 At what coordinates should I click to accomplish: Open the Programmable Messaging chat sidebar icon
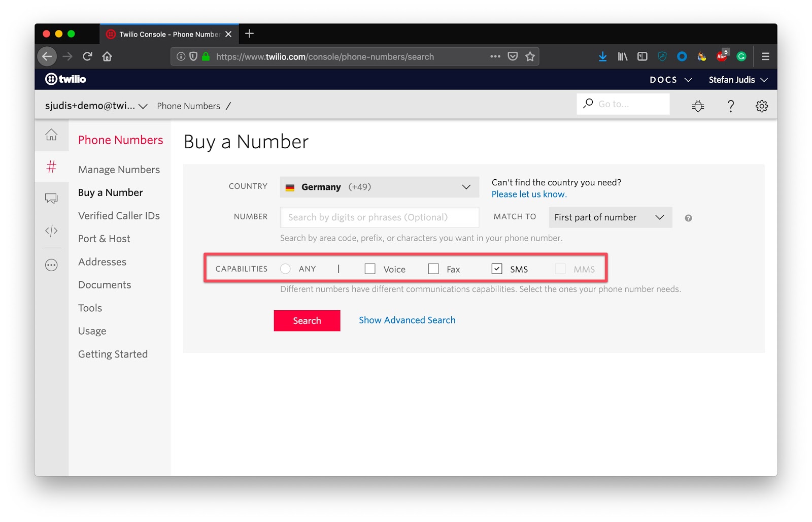coord(51,198)
